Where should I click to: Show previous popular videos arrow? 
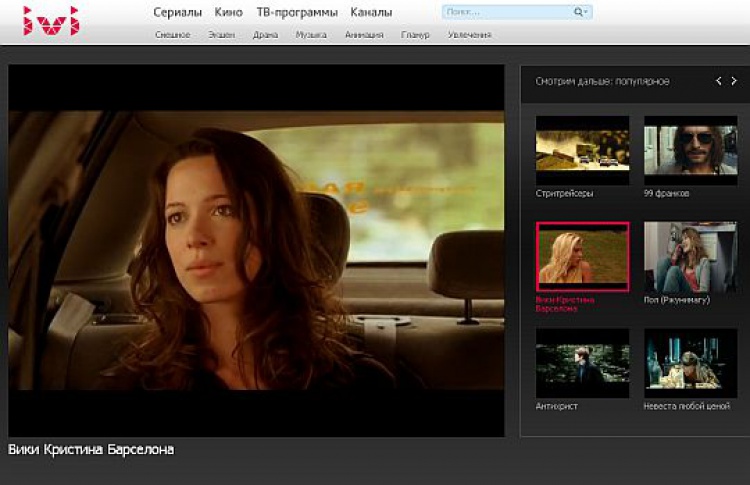pos(718,81)
